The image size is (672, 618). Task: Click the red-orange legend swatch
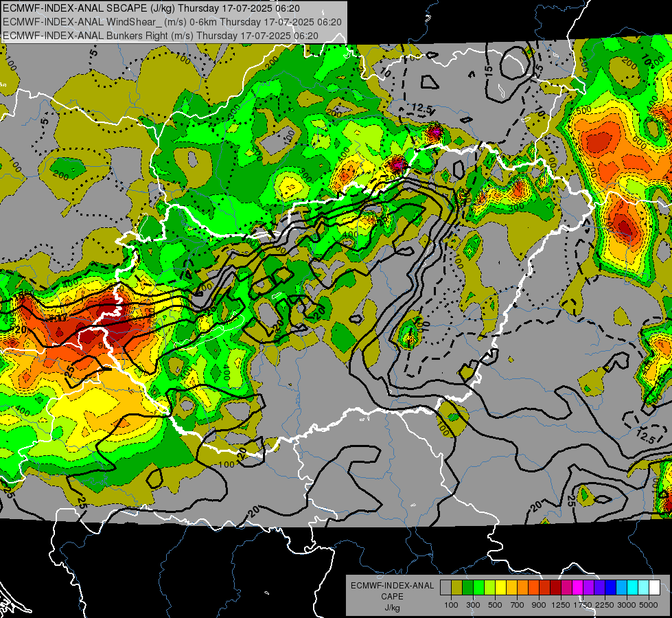click(x=533, y=588)
